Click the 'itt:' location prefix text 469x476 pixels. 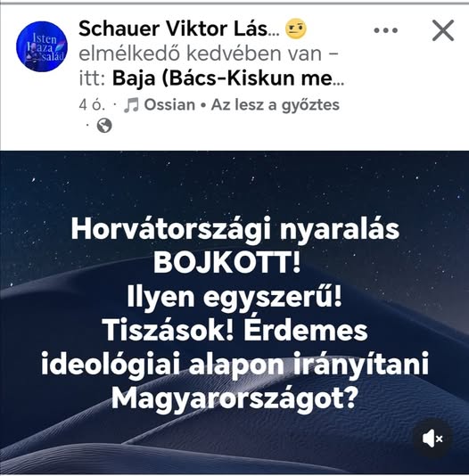click(92, 78)
